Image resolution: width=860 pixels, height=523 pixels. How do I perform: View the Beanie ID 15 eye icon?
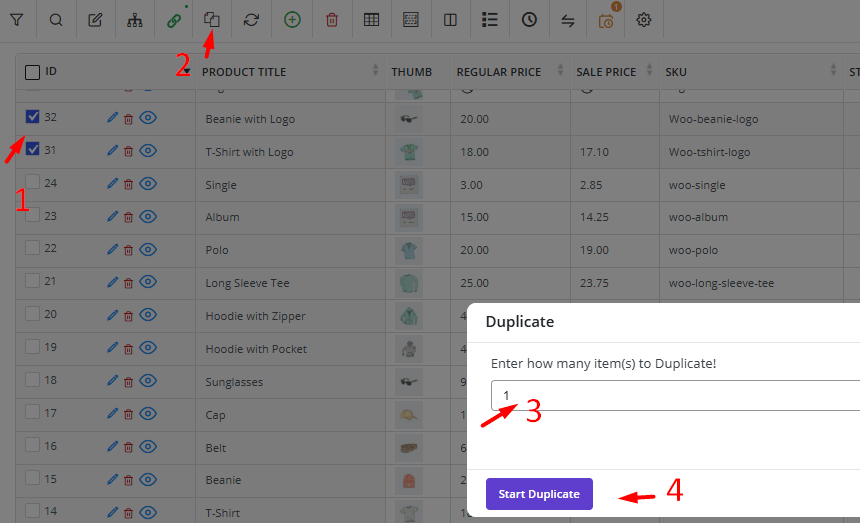click(148, 480)
